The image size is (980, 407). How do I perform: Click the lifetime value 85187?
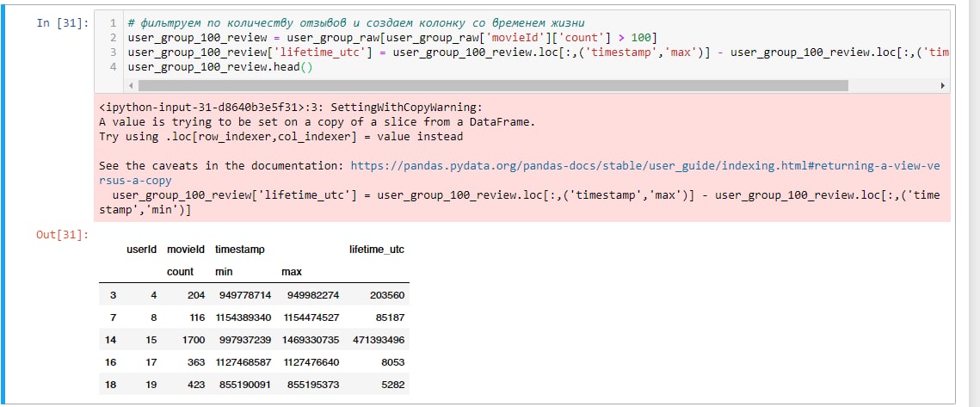[390, 318]
